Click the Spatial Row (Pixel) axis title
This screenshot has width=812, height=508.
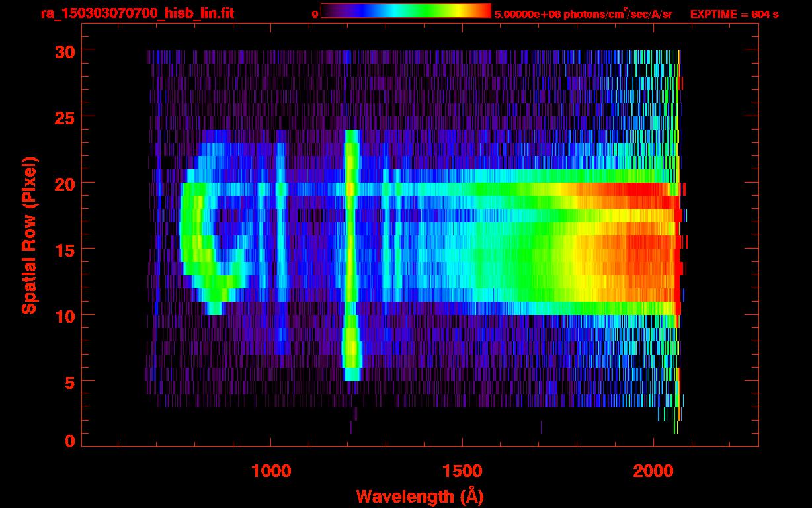coord(29,235)
